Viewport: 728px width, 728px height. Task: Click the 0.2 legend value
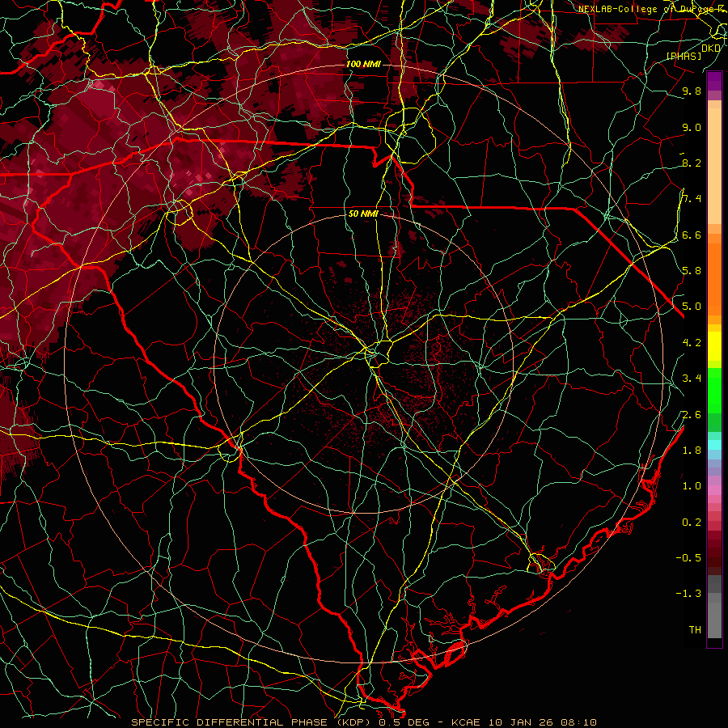[692, 523]
